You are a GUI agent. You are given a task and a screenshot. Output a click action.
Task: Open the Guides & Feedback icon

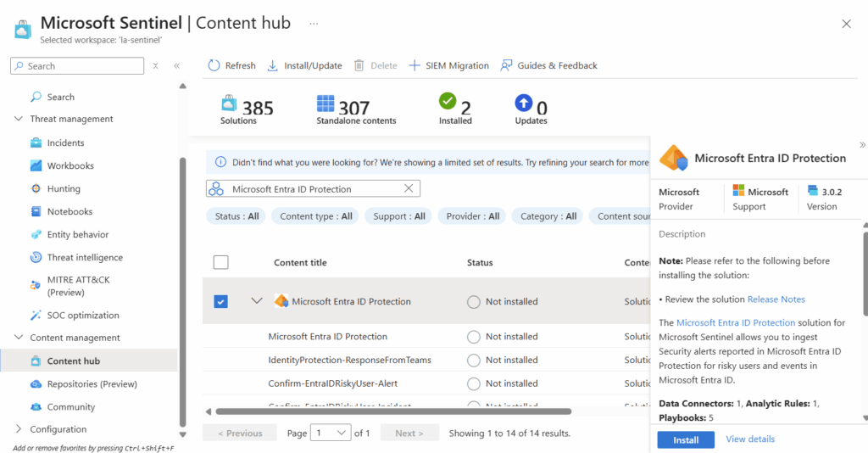(506, 65)
